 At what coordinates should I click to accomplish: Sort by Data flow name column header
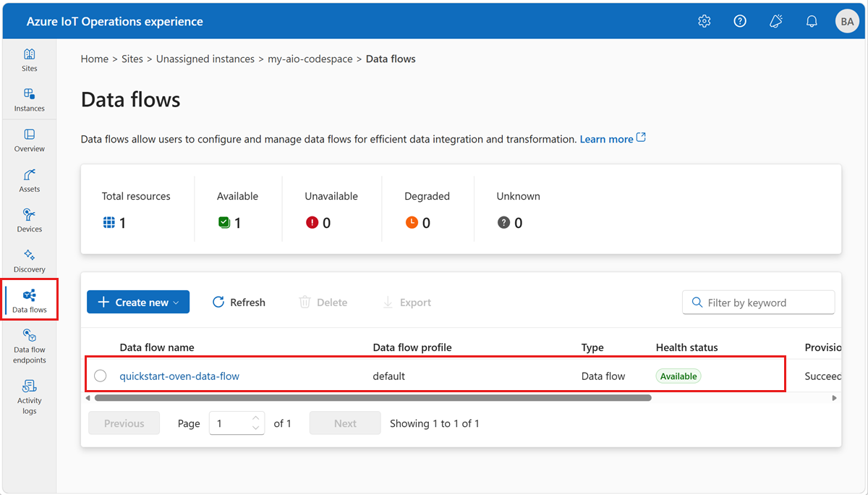coord(157,347)
